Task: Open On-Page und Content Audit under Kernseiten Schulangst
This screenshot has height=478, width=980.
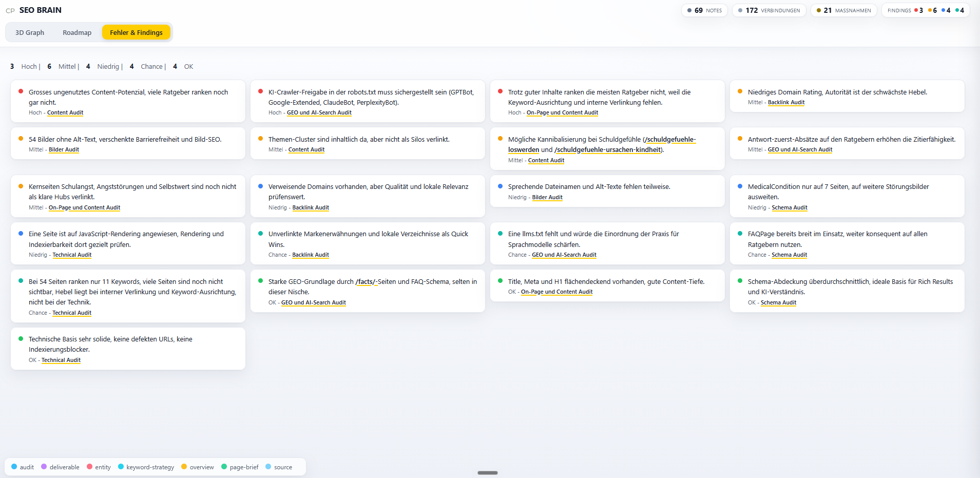Action: point(84,208)
